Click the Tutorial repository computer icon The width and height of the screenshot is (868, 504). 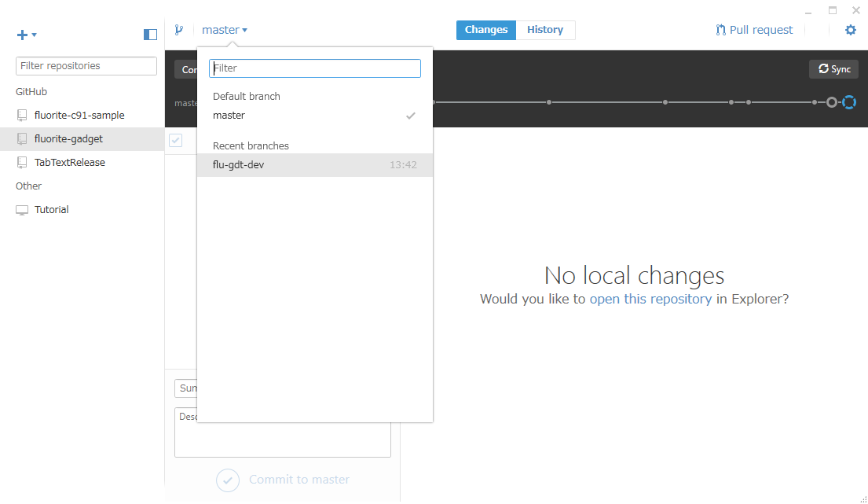click(22, 209)
